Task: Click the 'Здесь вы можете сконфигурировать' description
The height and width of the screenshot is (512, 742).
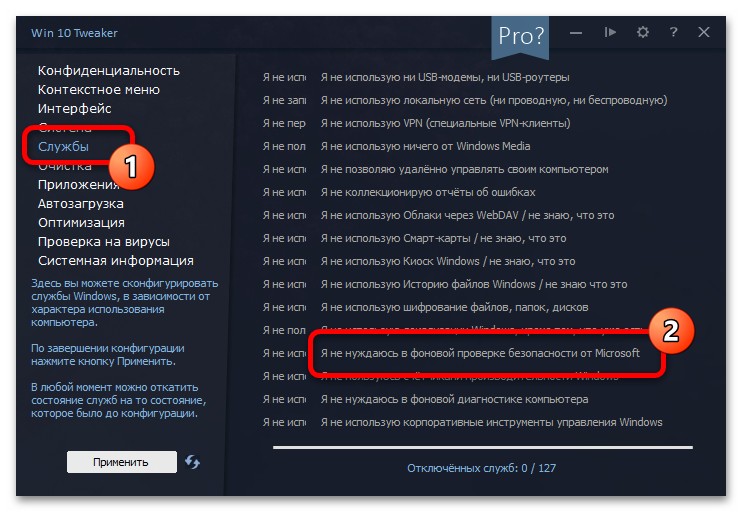Action: [x=124, y=303]
